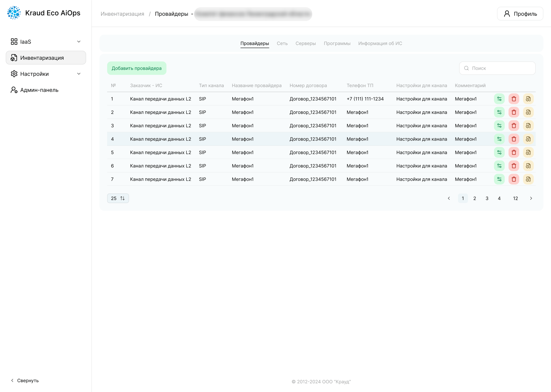Click the Добавить провайдера button
Screen dimensions: 551x392
pos(137,68)
